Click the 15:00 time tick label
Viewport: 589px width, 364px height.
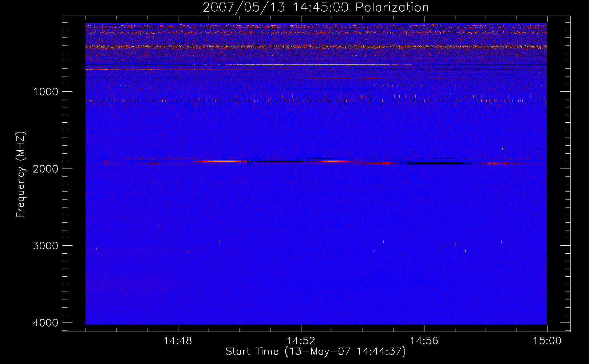[x=547, y=341]
